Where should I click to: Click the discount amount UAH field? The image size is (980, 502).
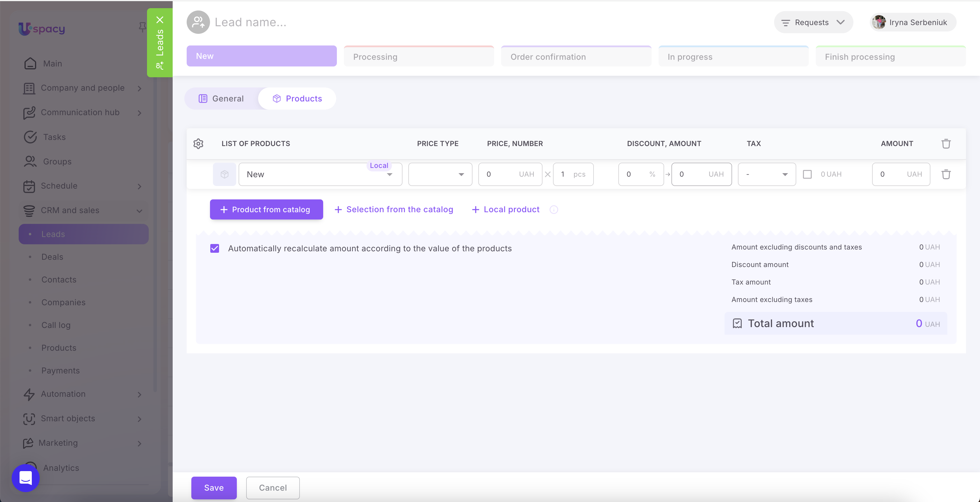pos(701,174)
